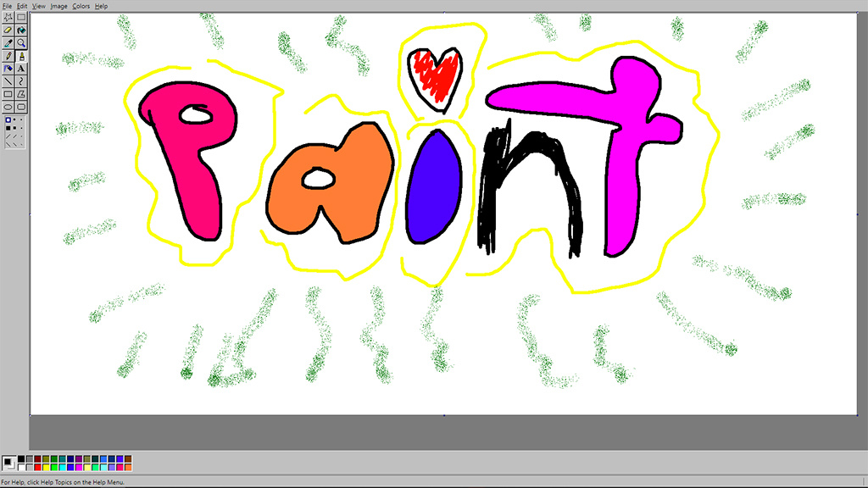Pick the yellow color swatch
The width and height of the screenshot is (868, 488).
click(47, 467)
